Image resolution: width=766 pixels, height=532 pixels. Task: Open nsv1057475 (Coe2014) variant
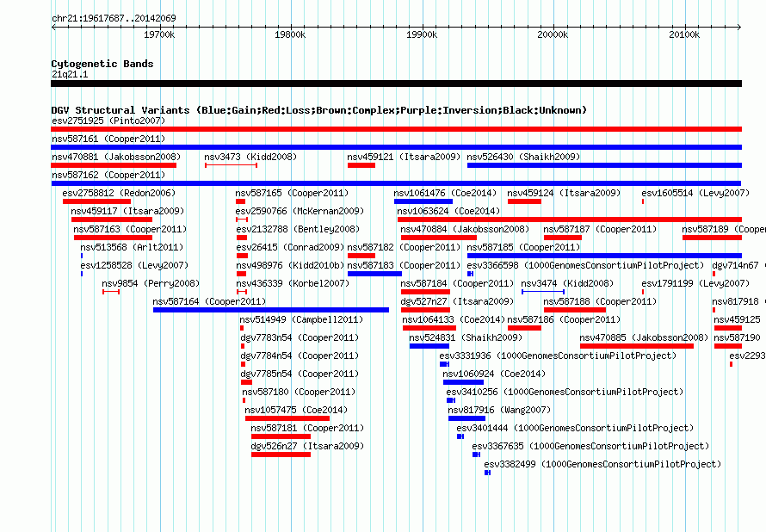[x=296, y=410]
